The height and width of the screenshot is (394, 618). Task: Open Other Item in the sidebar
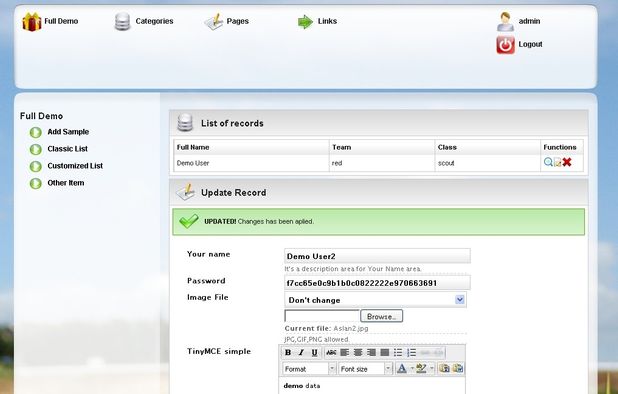[x=65, y=183]
